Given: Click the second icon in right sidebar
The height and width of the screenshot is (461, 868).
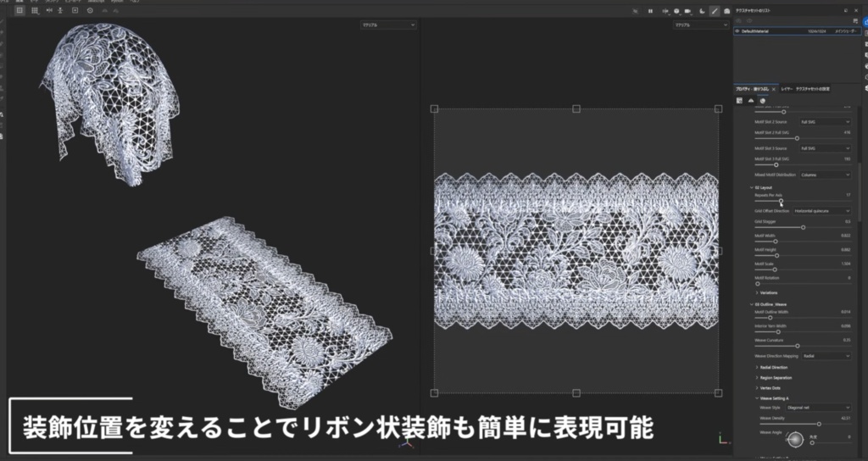Looking at the screenshot, I should click(x=865, y=34).
